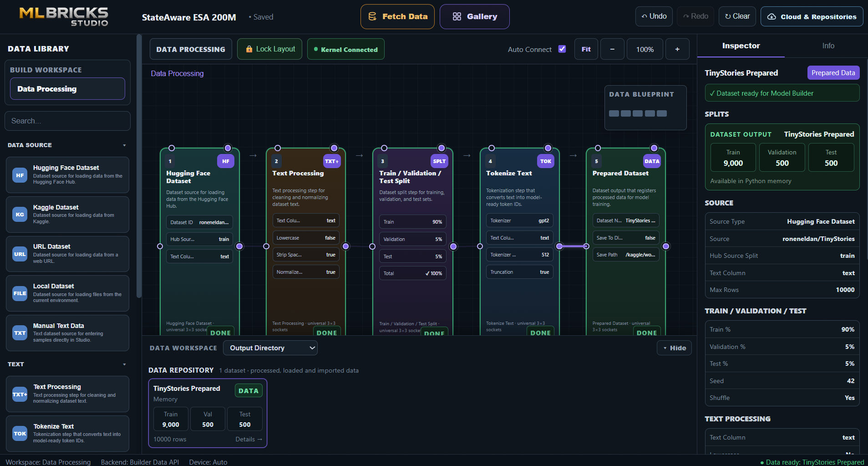Screen dimensions: 868x466
Task: Switch to the Inspector tab
Action: click(x=741, y=46)
